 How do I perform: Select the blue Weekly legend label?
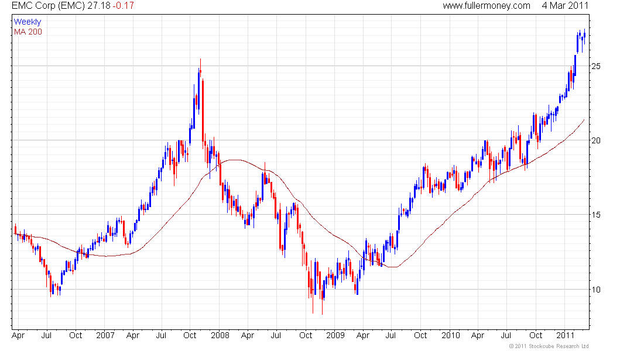(x=28, y=22)
